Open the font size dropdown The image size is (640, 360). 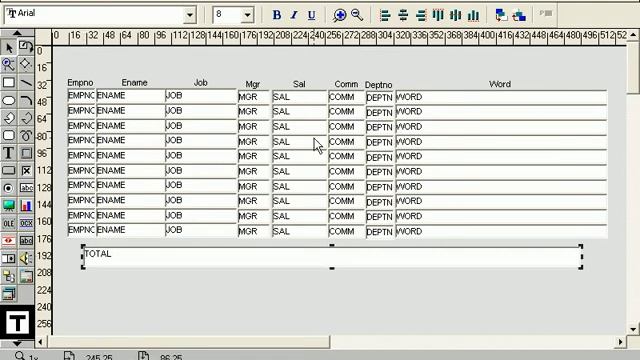247,16
